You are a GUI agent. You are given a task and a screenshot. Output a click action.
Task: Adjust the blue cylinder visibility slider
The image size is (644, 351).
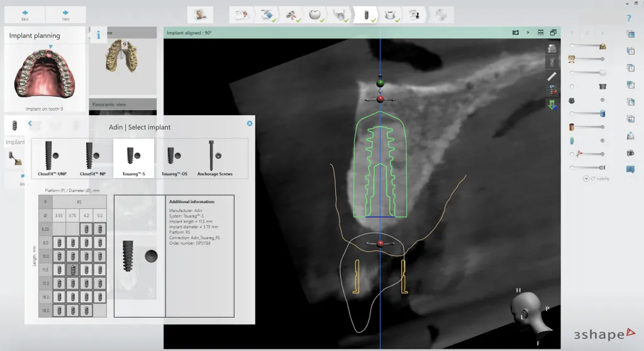tap(588, 113)
